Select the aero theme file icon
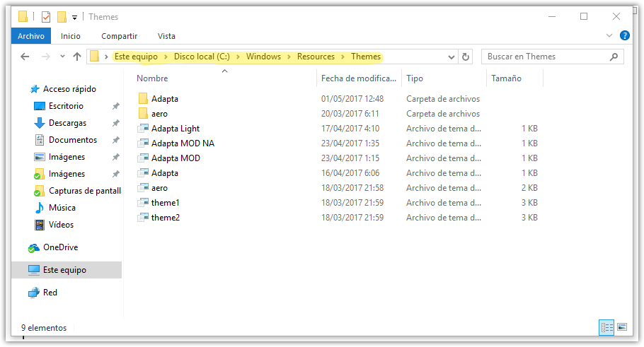This screenshot has height=347, width=644. point(143,188)
